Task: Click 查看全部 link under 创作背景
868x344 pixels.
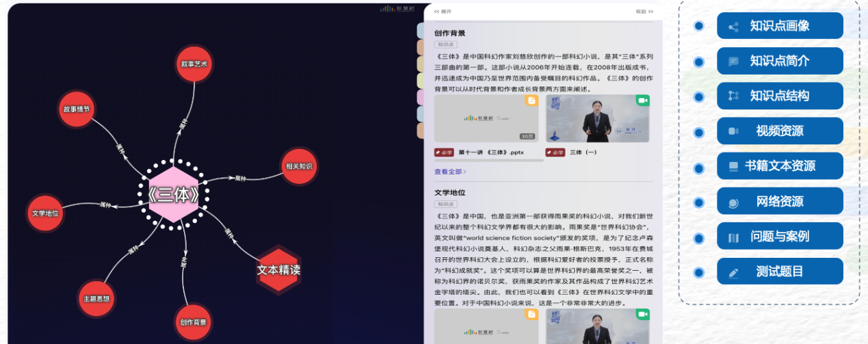Action: (x=450, y=172)
